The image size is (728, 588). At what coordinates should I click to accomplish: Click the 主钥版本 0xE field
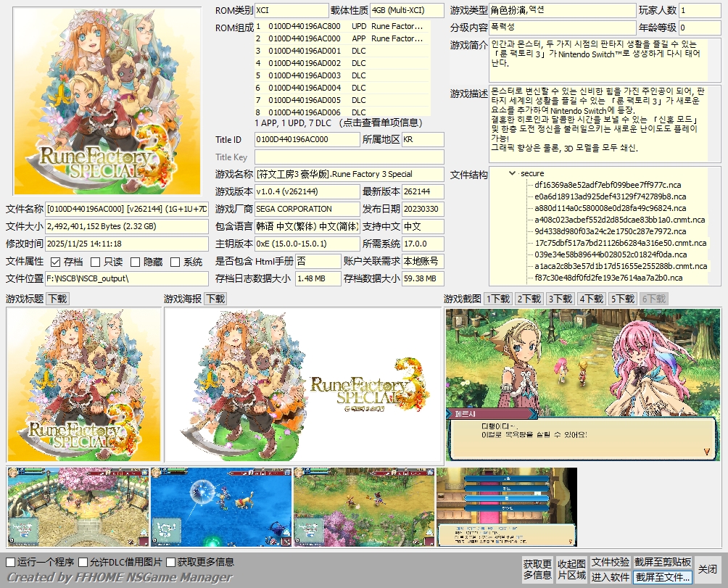click(307, 244)
